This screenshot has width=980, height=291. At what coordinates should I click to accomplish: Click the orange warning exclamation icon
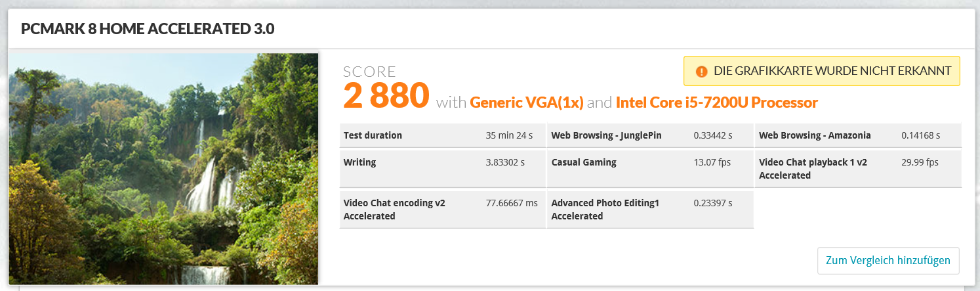[701, 71]
